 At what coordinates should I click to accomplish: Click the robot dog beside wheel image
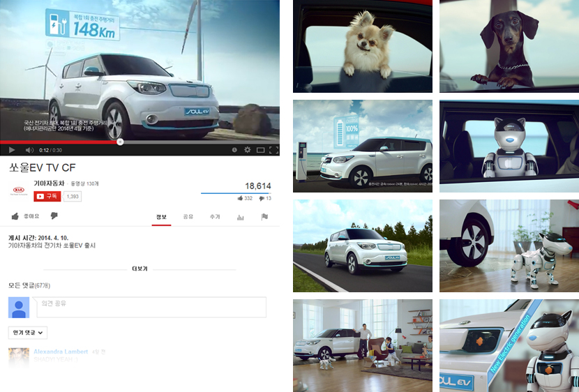pos(509,246)
